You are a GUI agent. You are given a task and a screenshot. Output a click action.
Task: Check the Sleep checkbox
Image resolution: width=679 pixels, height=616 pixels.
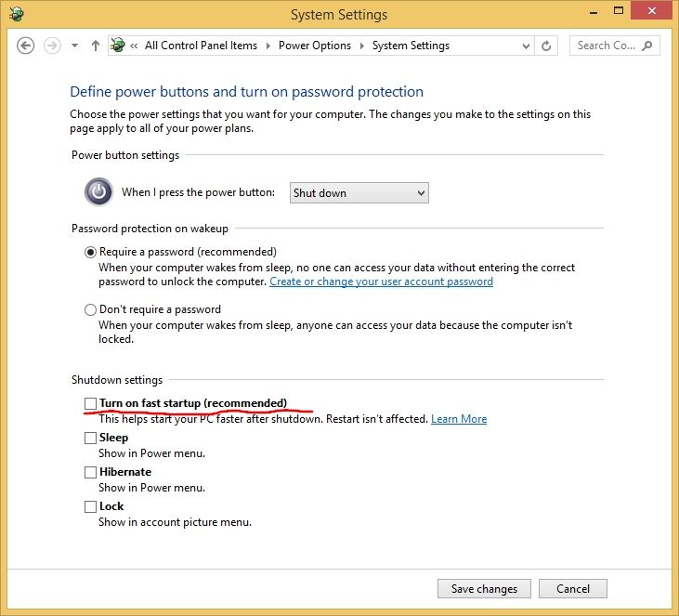click(90, 438)
